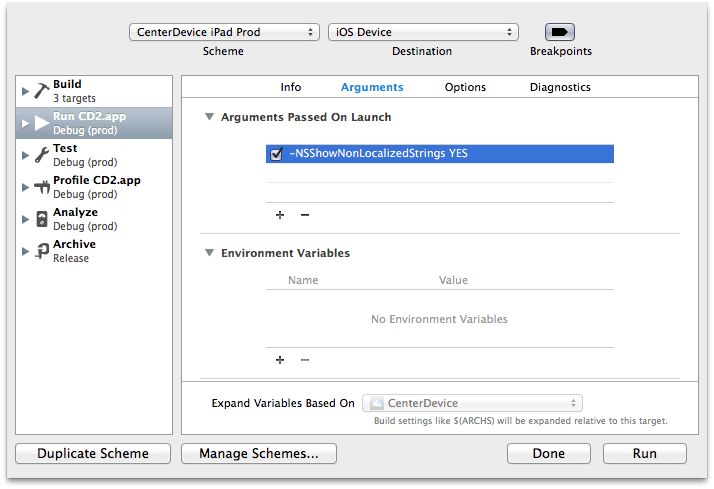The width and height of the screenshot is (714, 489).
Task: Collapse the Environment Variables section
Action: coord(209,253)
